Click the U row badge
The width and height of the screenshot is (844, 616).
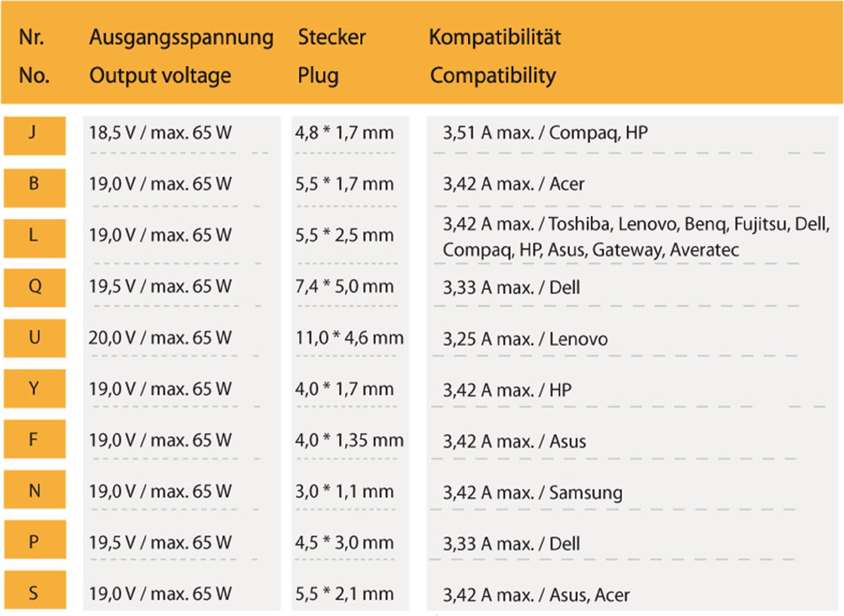(x=34, y=338)
